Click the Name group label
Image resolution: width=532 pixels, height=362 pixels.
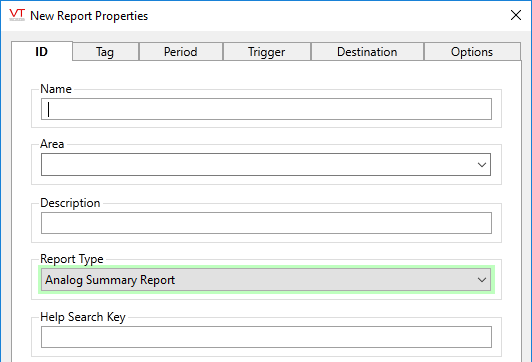pyautogui.click(x=56, y=89)
